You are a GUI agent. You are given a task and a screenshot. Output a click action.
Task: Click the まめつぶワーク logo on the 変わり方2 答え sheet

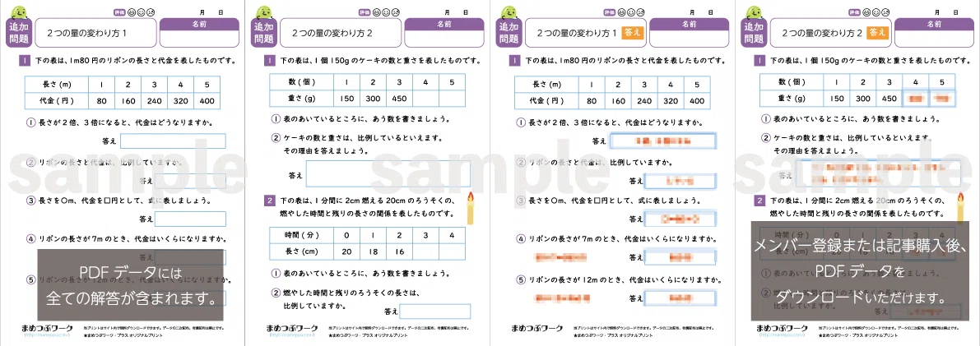[783, 327]
